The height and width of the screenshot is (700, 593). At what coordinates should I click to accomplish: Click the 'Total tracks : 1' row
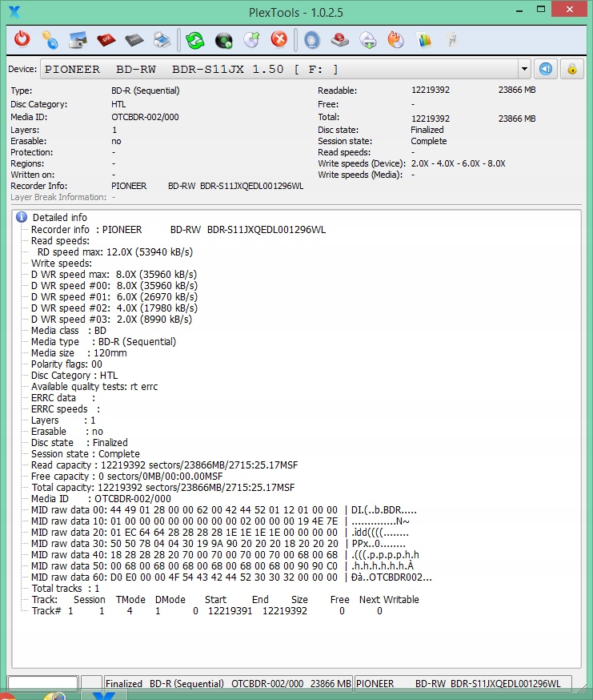coord(65,589)
